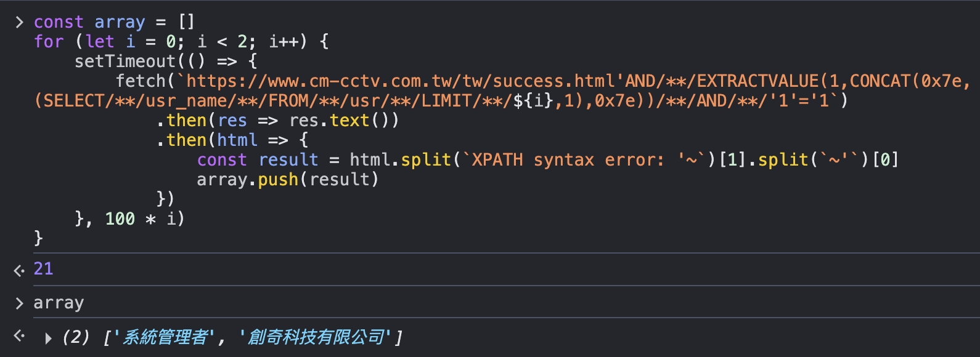
Task: Click the input prompt chevron before 'array'
Action: [x=19, y=303]
